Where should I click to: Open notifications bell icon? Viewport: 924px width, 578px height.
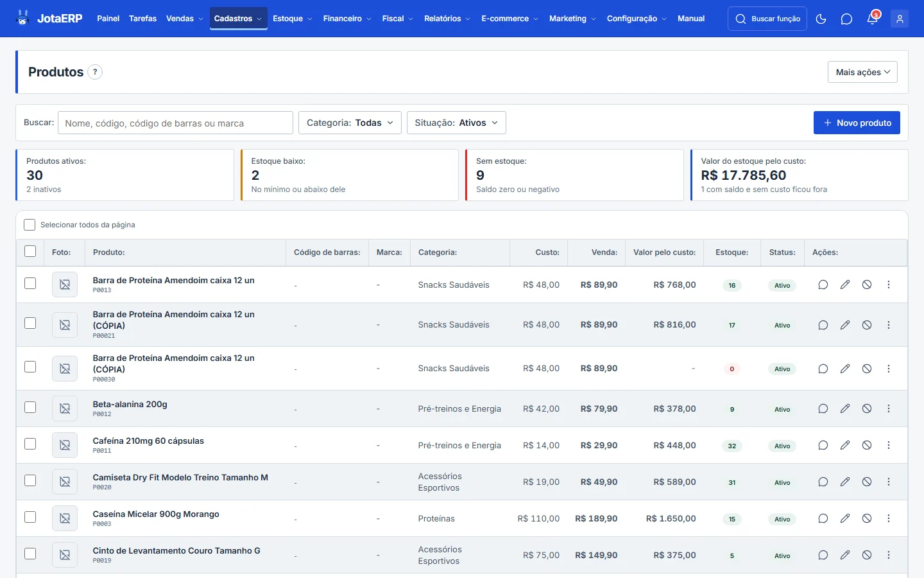click(872, 19)
